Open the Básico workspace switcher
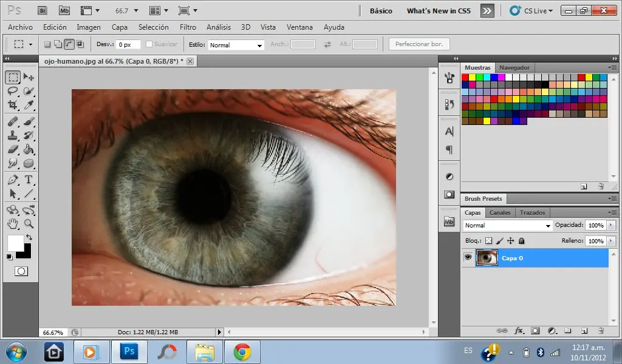 coord(381,10)
